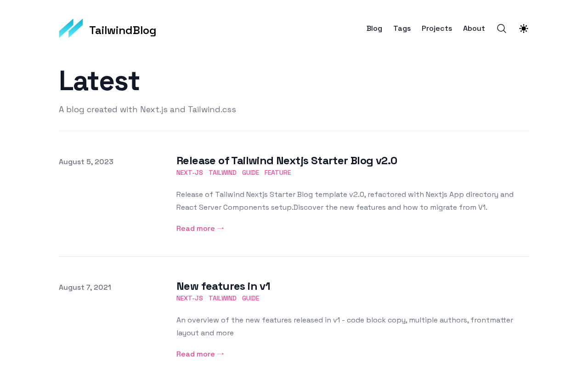
Task: Open the Projects nav link
Action: coord(437,29)
